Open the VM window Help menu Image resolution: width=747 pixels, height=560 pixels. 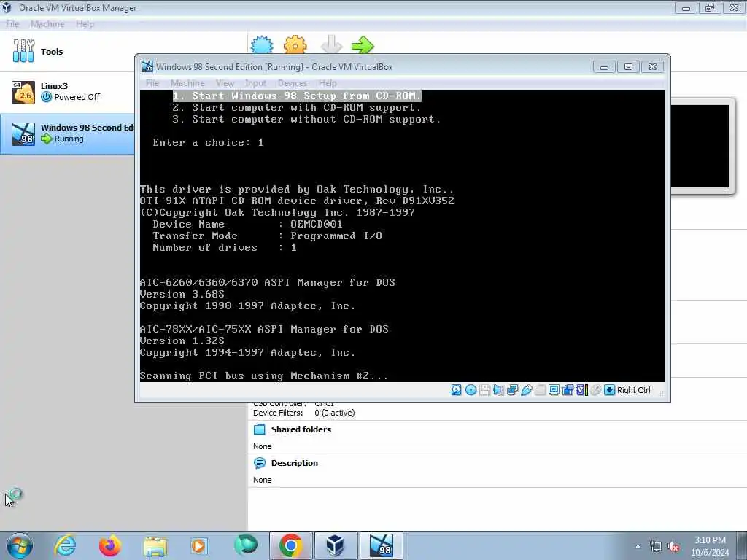click(328, 83)
